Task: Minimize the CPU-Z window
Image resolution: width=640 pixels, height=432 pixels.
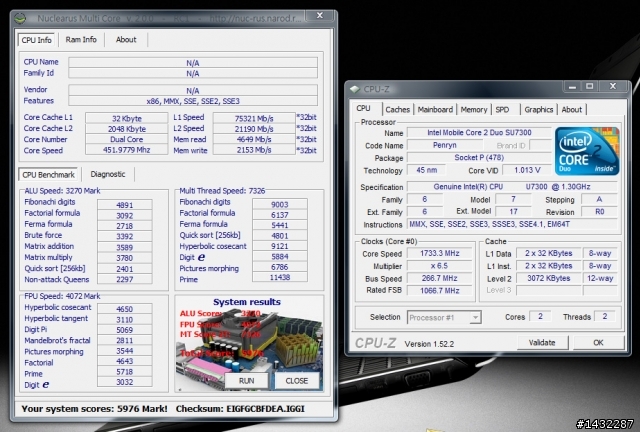Action: pyautogui.click(x=572, y=86)
